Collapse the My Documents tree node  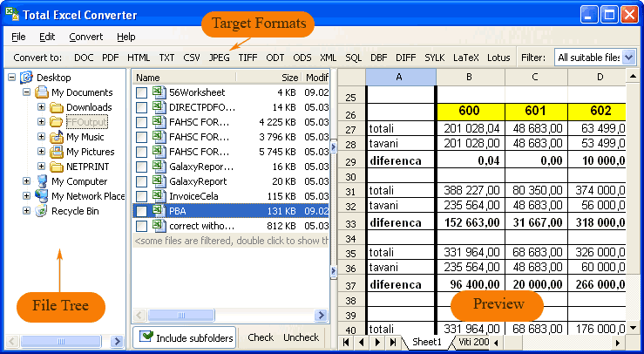pos(27,92)
